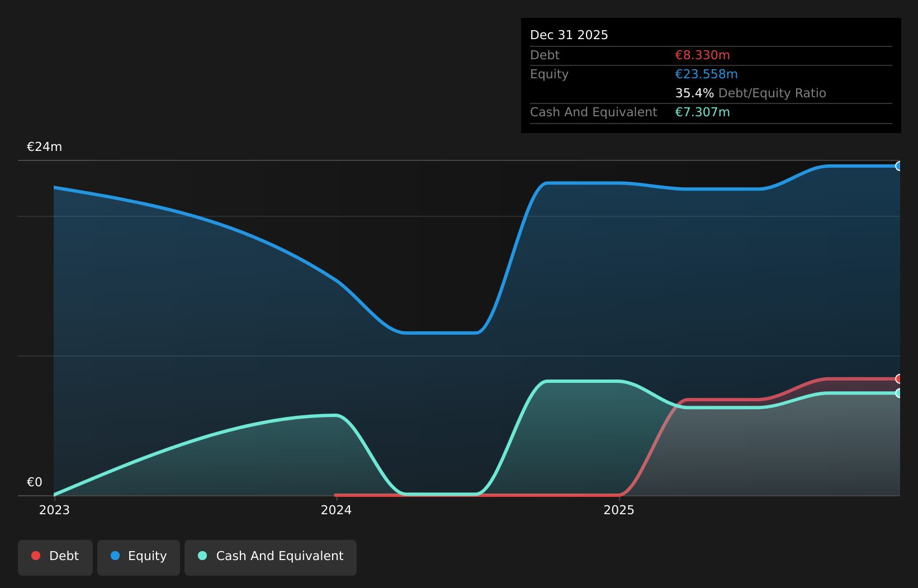The width and height of the screenshot is (918, 588).
Task: Click the red Debt legend dot
Action: tap(36, 556)
